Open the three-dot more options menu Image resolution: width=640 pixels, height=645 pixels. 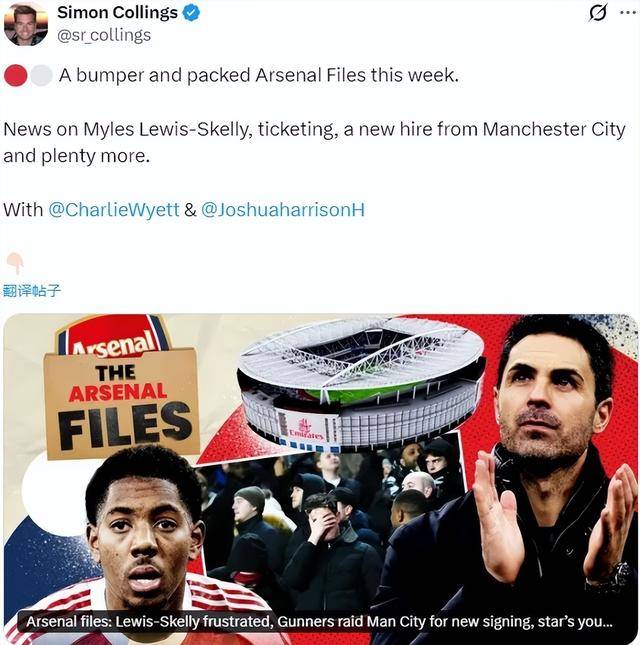(628, 13)
